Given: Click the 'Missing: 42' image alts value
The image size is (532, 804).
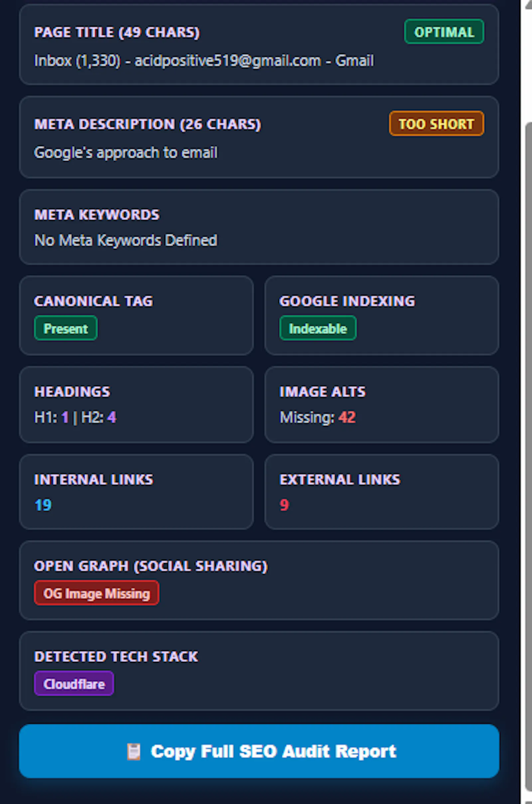Looking at the screenshot, I should point(318,417).
